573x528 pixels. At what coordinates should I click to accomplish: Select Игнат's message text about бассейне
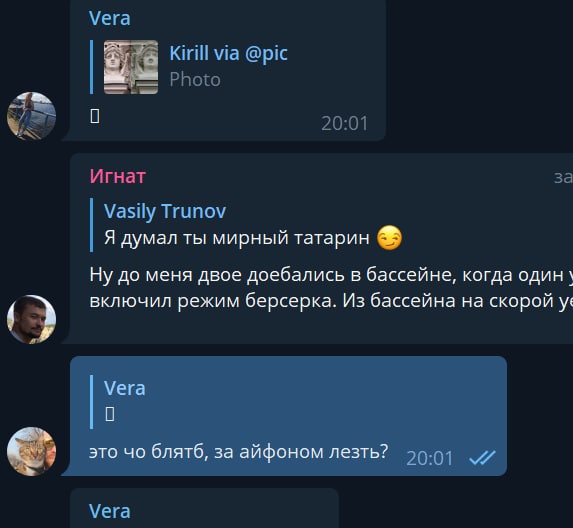click(331, 288)
